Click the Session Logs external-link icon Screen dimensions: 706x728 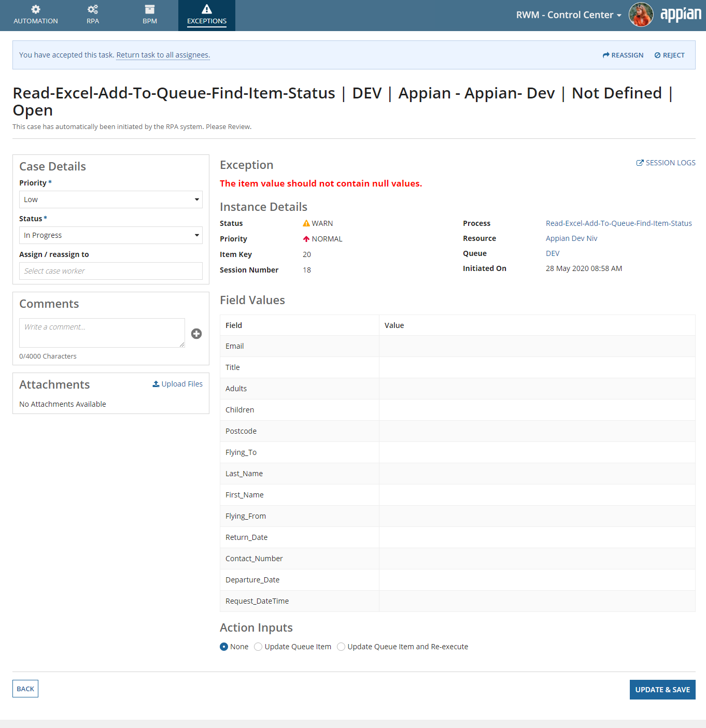pos(640,163)
